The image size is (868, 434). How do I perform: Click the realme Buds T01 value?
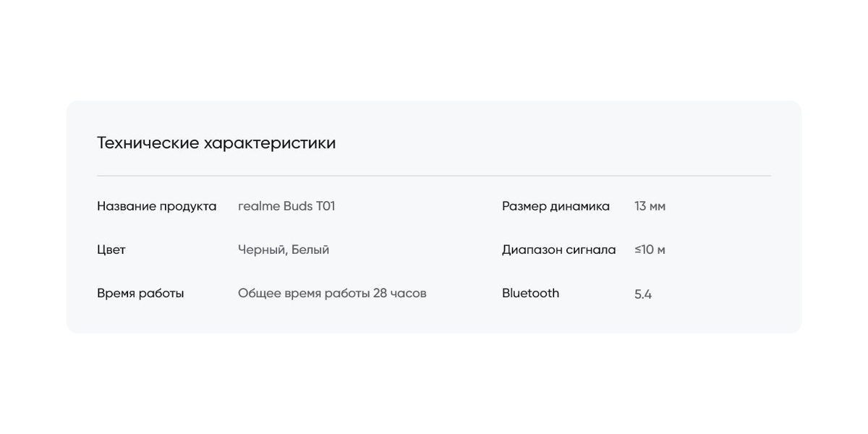(x=286, y=206)
